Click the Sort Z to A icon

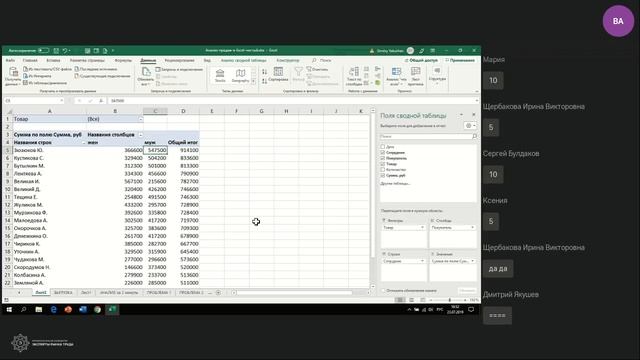click(x=264, y=81)
